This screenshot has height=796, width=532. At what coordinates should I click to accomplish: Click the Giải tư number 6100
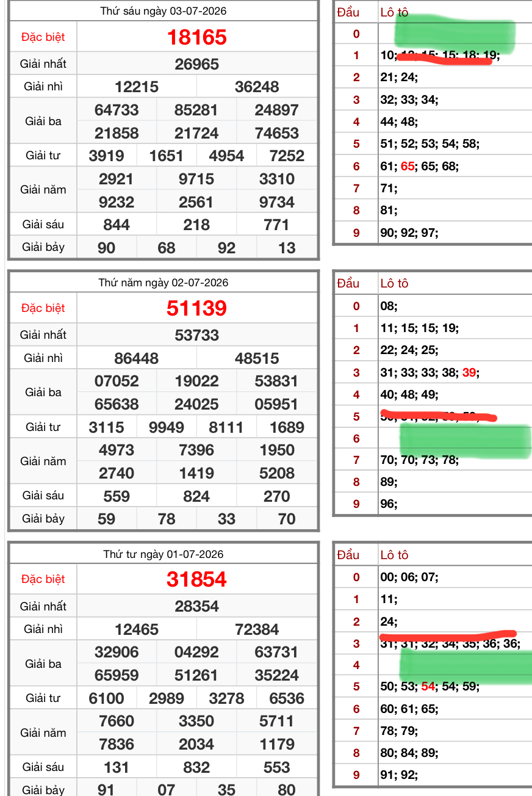pyautogui.click(x=106, y=698)
